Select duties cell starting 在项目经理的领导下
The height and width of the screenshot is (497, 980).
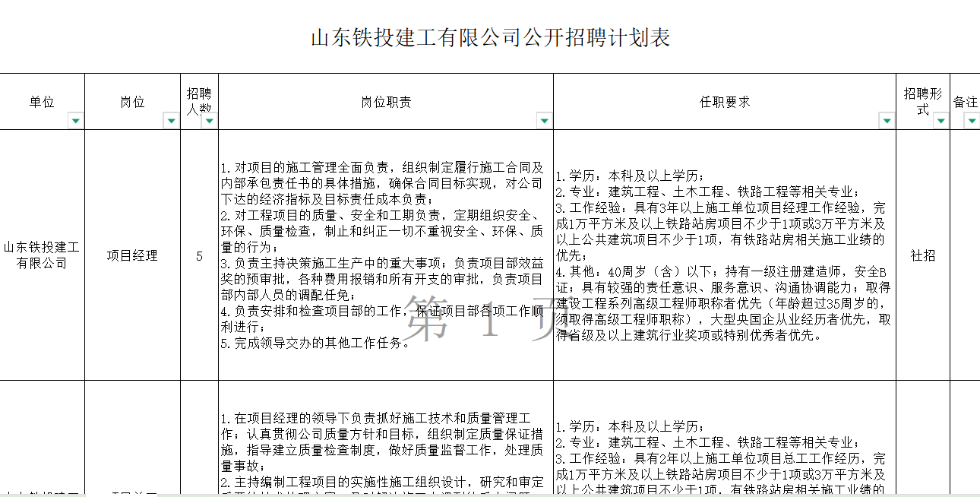[386, 450]
